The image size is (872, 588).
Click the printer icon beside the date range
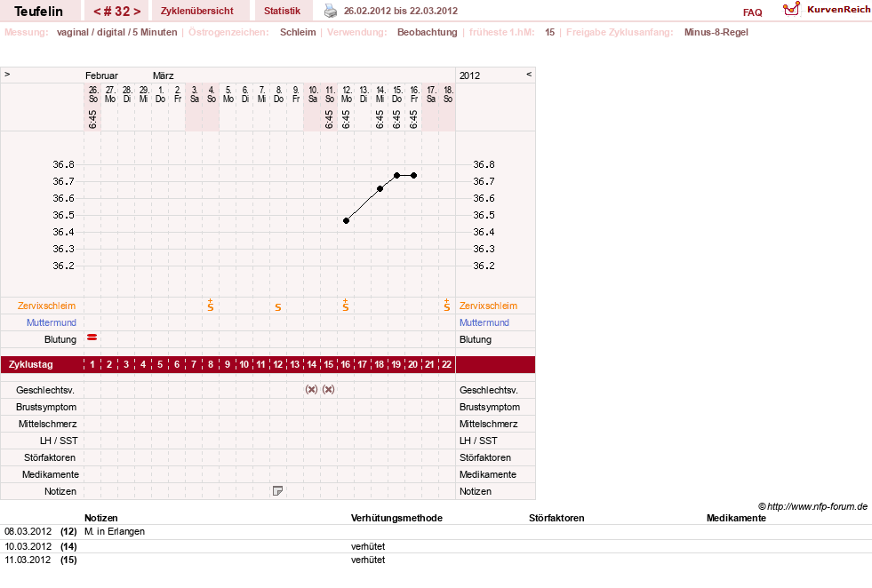(x=331, y=11)
